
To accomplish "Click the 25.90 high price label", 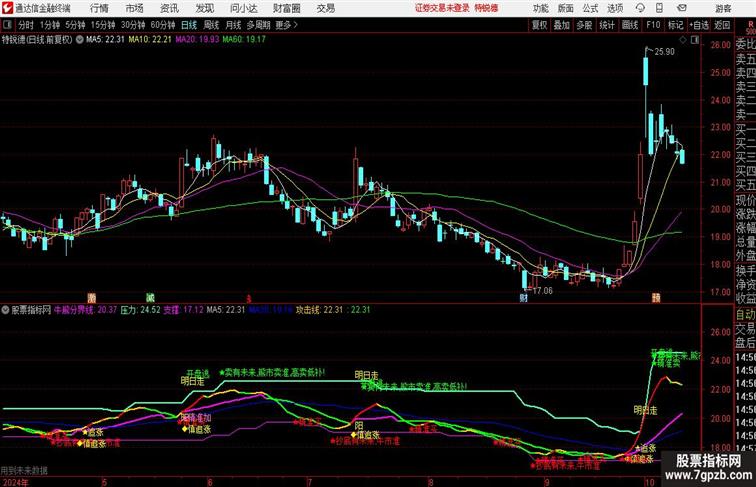I will tap(664, 52).
